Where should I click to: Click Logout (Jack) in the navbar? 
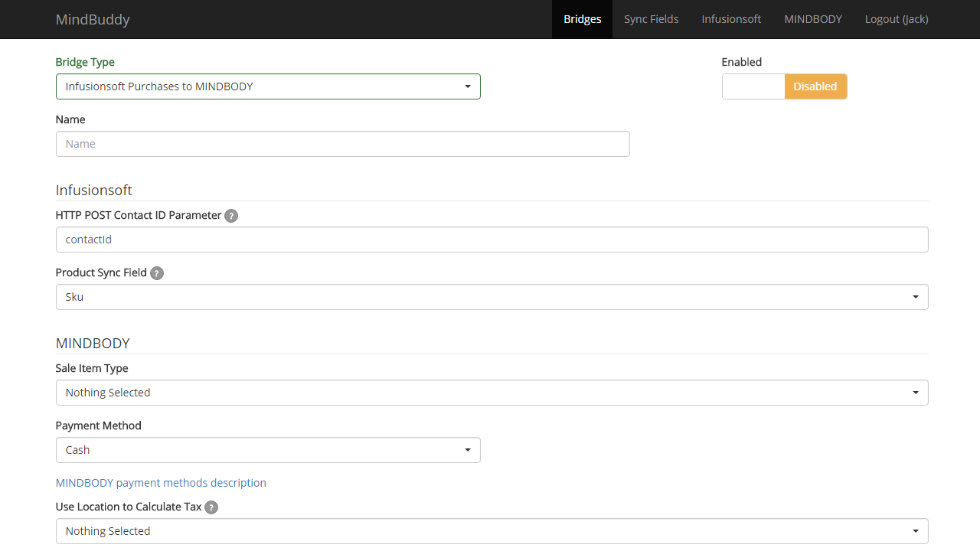(896, 19)
